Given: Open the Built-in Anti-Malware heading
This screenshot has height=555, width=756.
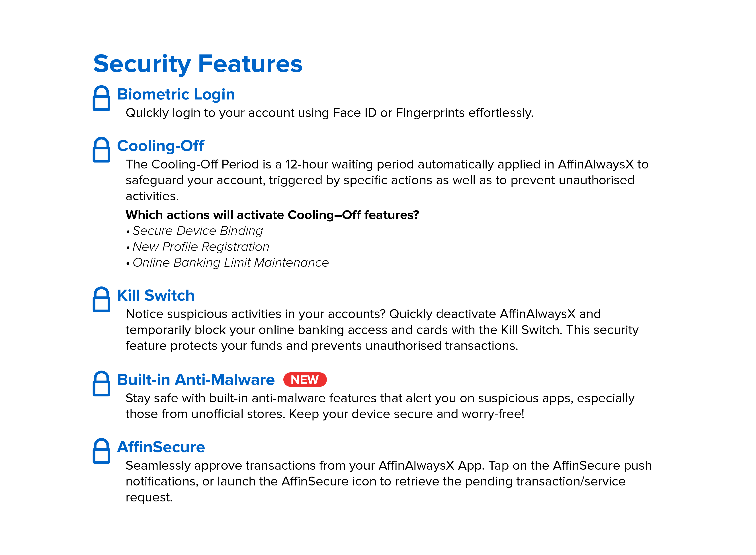Looking at the screenshot, I should (196, 380).
